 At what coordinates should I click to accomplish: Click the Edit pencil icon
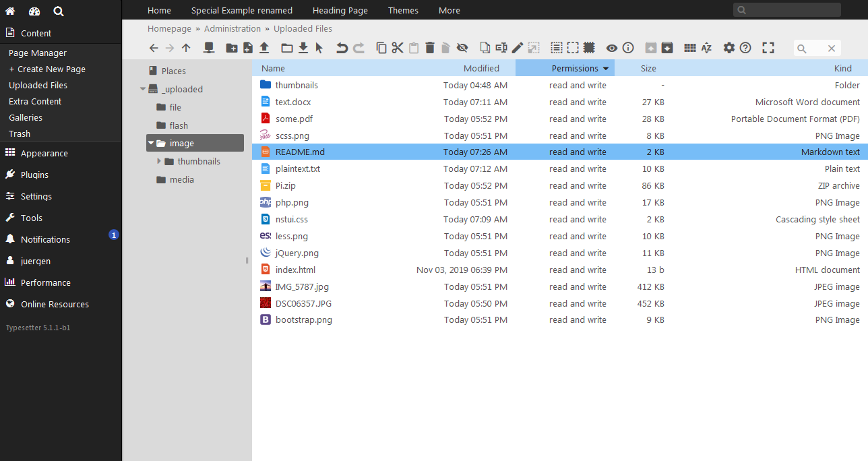click(517, 48)
